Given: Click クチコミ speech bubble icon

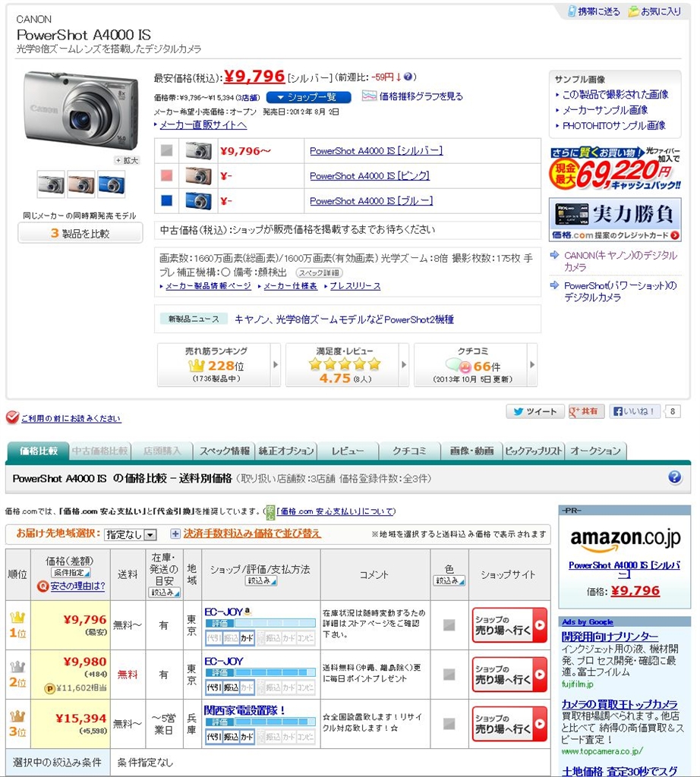Looking at the screenshot, I should click(x=458, y=366).
